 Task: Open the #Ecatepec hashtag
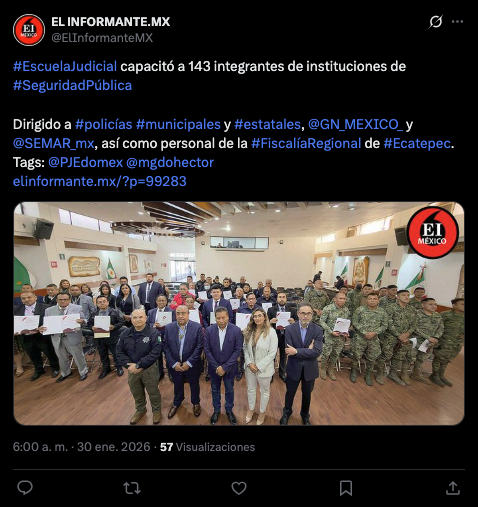[417, 143]
